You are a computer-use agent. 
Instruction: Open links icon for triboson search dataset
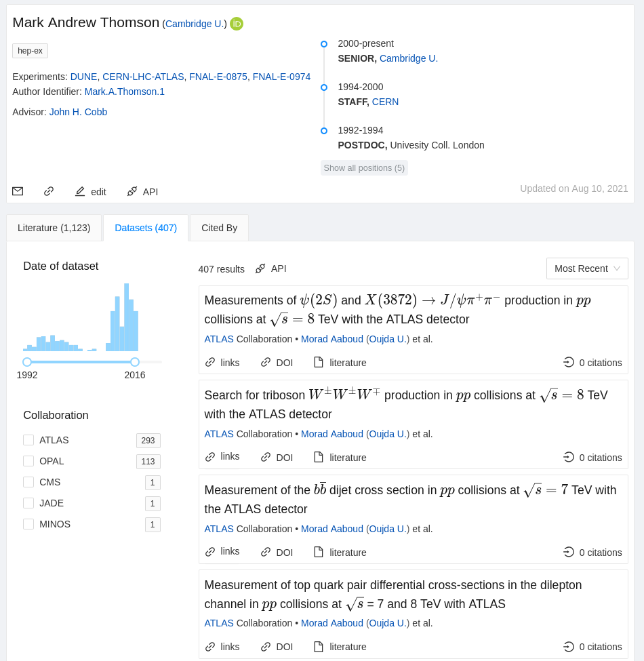pyautogui.click(x=210, y=457)
